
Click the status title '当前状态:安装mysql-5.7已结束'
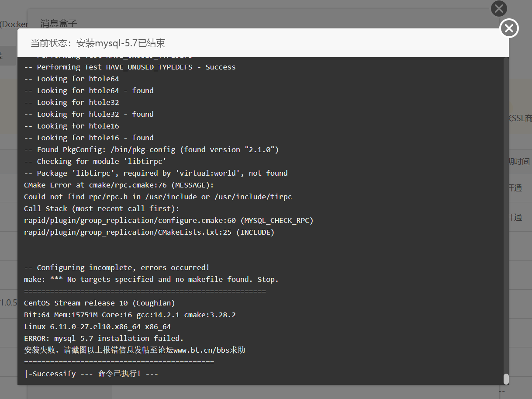point(98,43)
